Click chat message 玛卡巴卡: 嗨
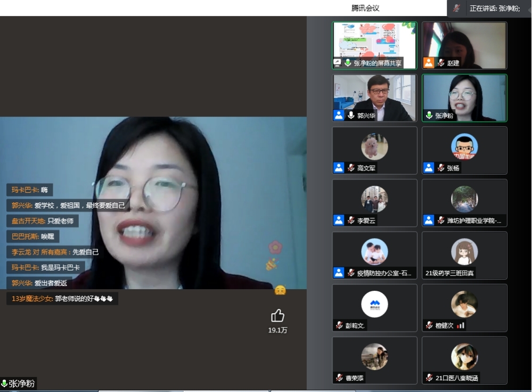The height and width of the screenshot is (392, 532). point(29,190)
